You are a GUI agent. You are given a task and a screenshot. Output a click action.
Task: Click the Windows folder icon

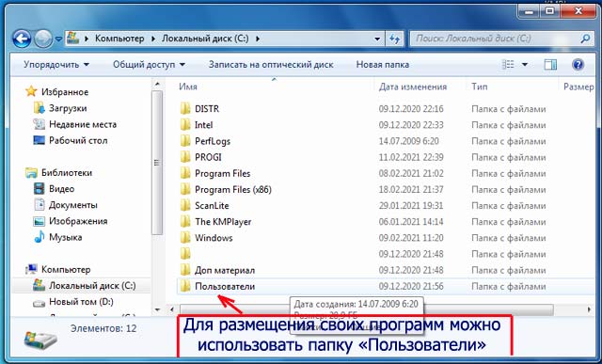pos(185,237)
